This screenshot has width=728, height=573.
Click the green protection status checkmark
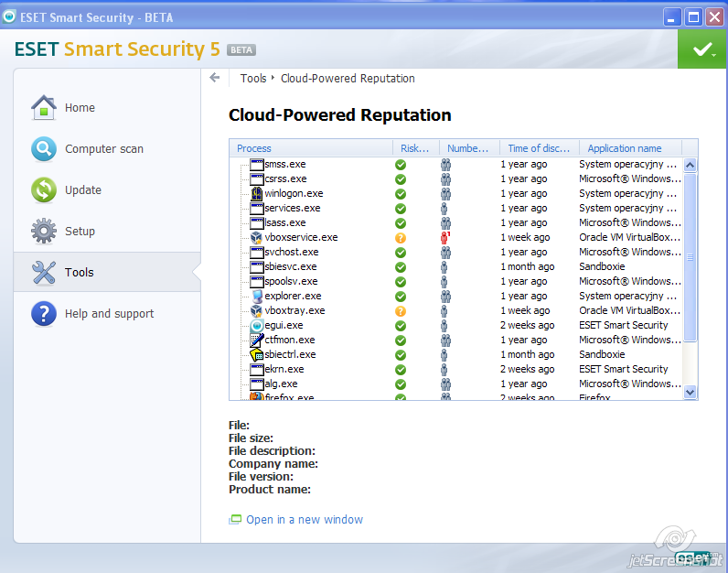[702, 49]
